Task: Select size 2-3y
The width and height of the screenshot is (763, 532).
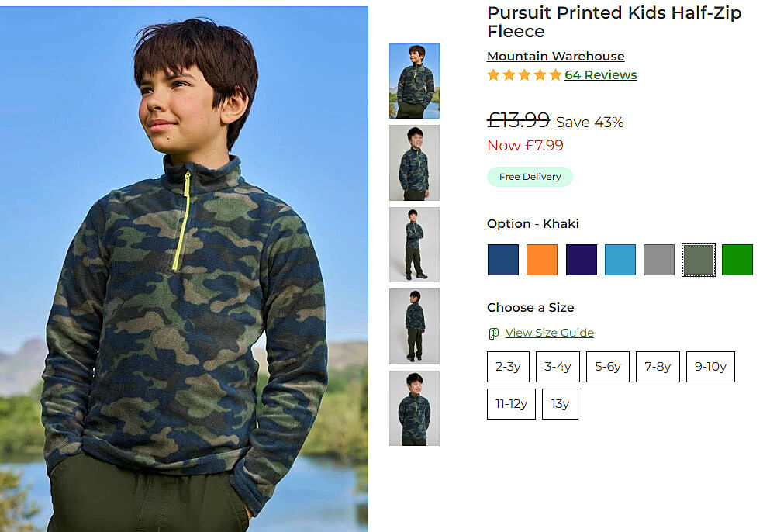Action: pyautogui.click(x=508, y=367)
